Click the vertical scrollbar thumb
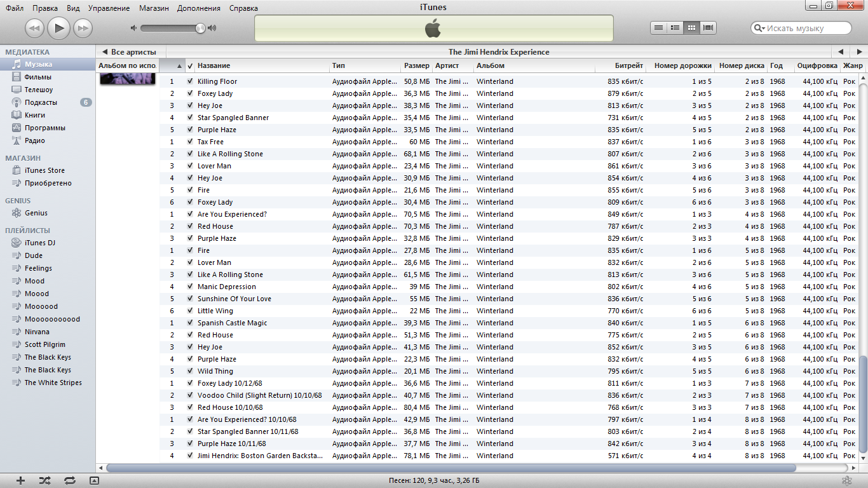The width and height of the screenshot is (868, 488). coord(863,404)
